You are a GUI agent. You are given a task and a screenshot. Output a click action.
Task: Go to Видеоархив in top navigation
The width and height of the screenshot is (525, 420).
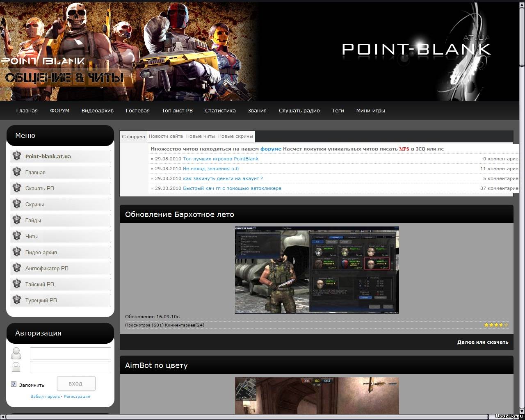pos(98,110)
